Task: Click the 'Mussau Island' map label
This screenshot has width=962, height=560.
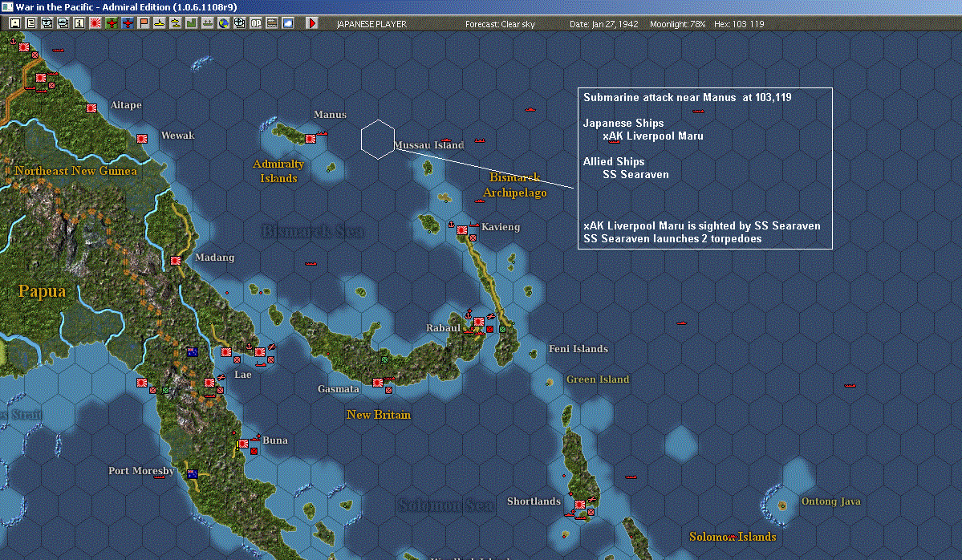Action: (429, 144)
